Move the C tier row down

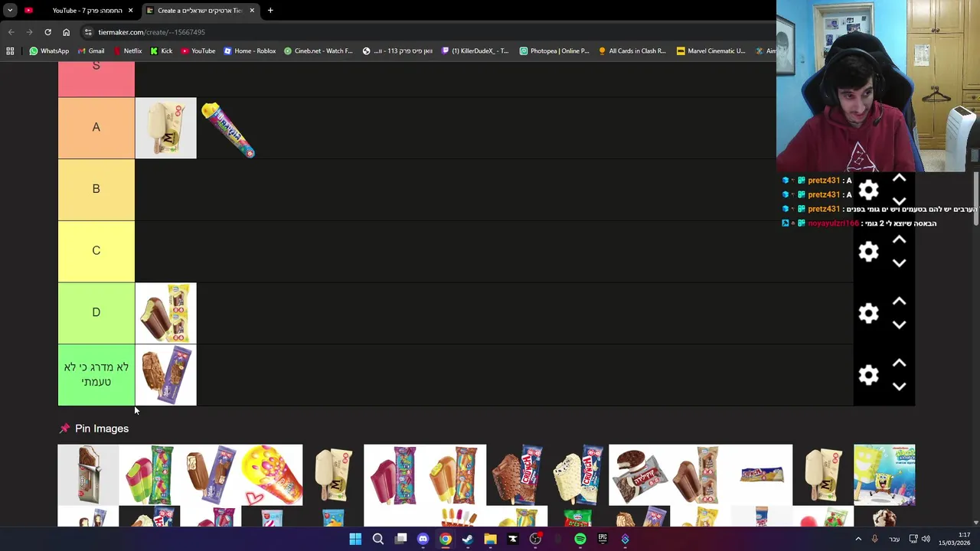tap(899, 263)
